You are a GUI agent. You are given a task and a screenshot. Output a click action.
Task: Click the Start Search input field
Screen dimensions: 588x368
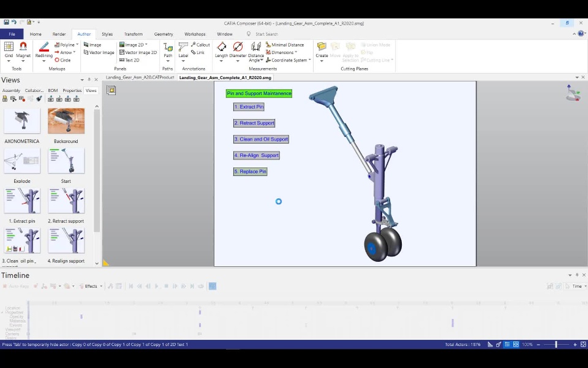(x=266, y=34)
